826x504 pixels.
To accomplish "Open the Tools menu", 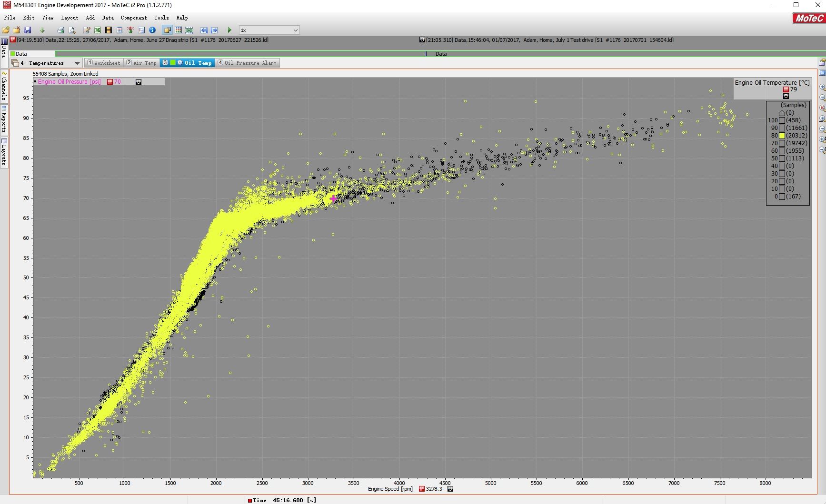I will tap(161, 18).
